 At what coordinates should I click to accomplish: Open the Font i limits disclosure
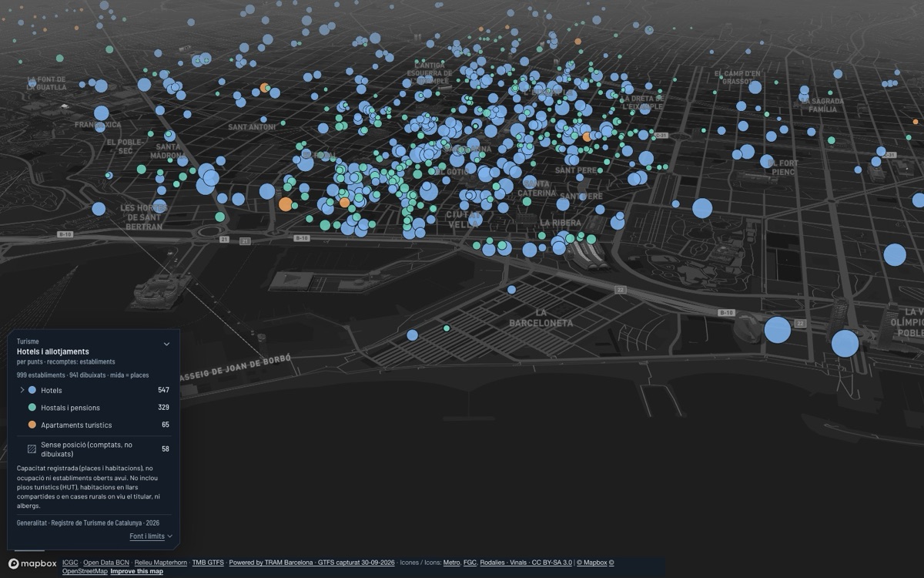(x=151, y=536)
